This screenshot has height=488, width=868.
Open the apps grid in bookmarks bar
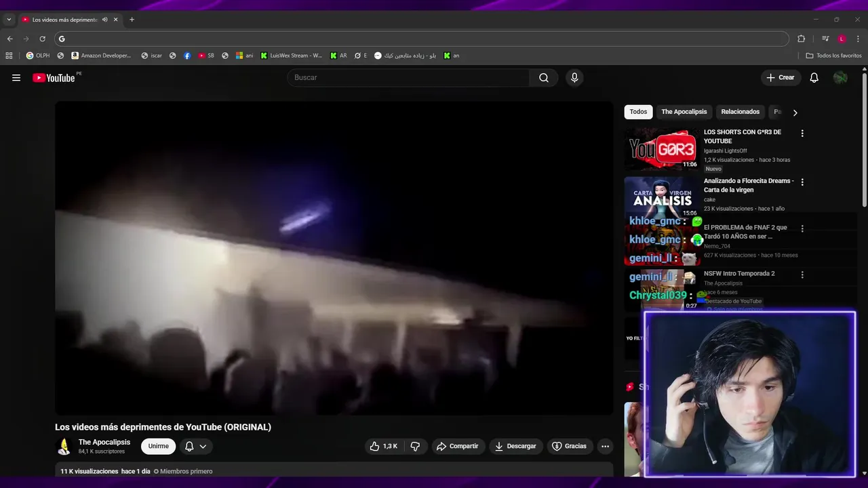pyautogui.click(x=9, y=56)
